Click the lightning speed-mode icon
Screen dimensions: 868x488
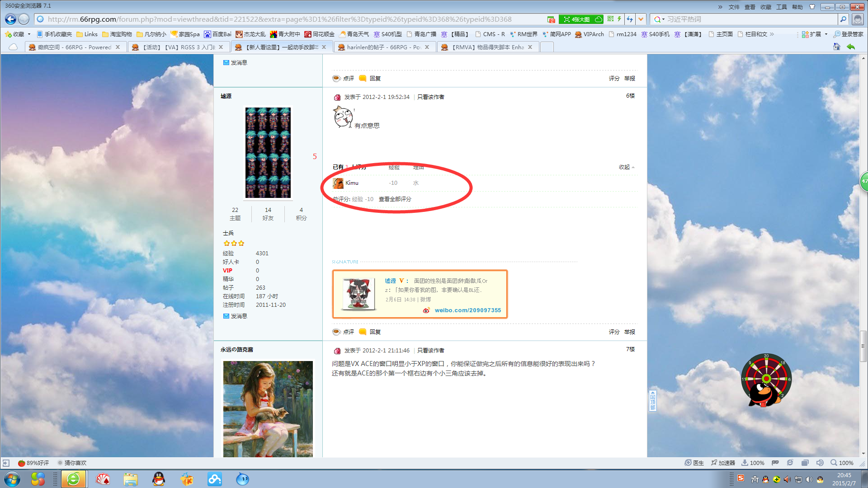pos(619,19)
